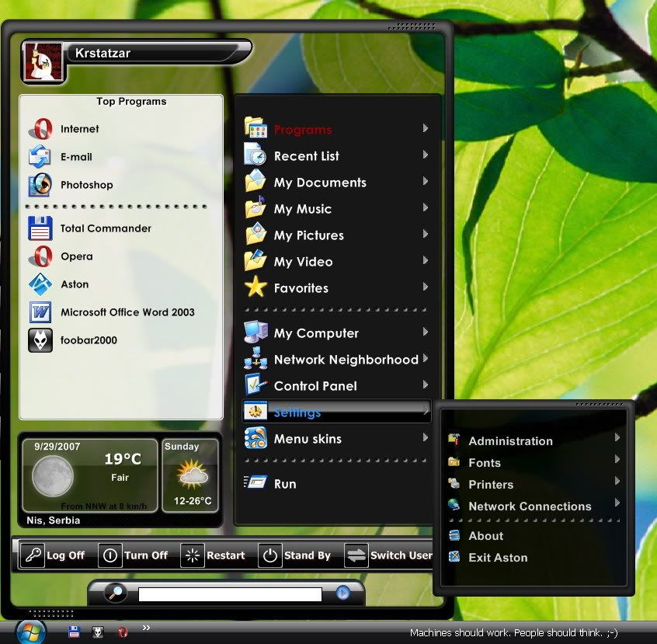
Task: Open the My Pictures menu entry
Action: click(x=336, y=234)
